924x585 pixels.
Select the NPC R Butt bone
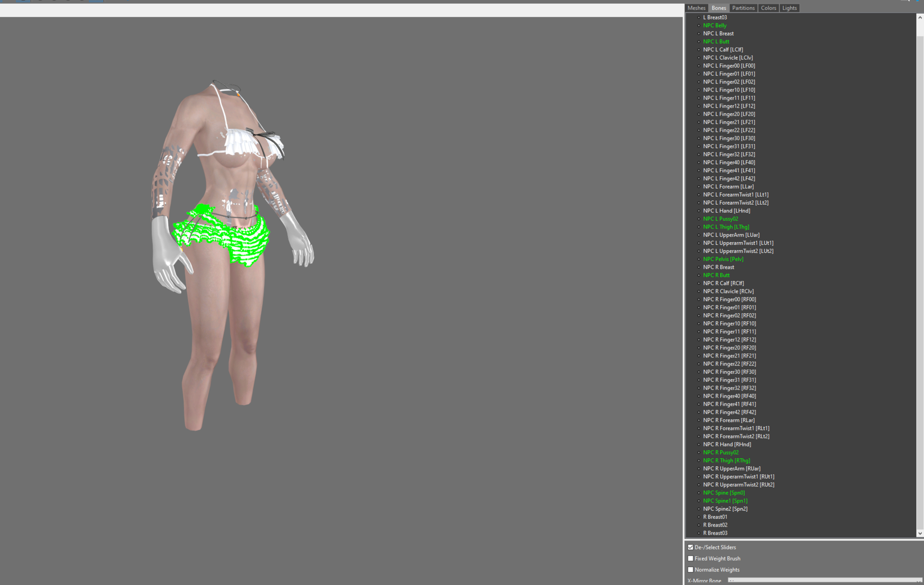point(716,275)
